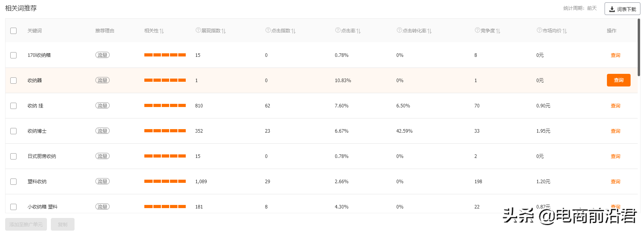Sort by 市场均价 using its sort arrows
Screen dimensions: 644x231
pos(565,31)
